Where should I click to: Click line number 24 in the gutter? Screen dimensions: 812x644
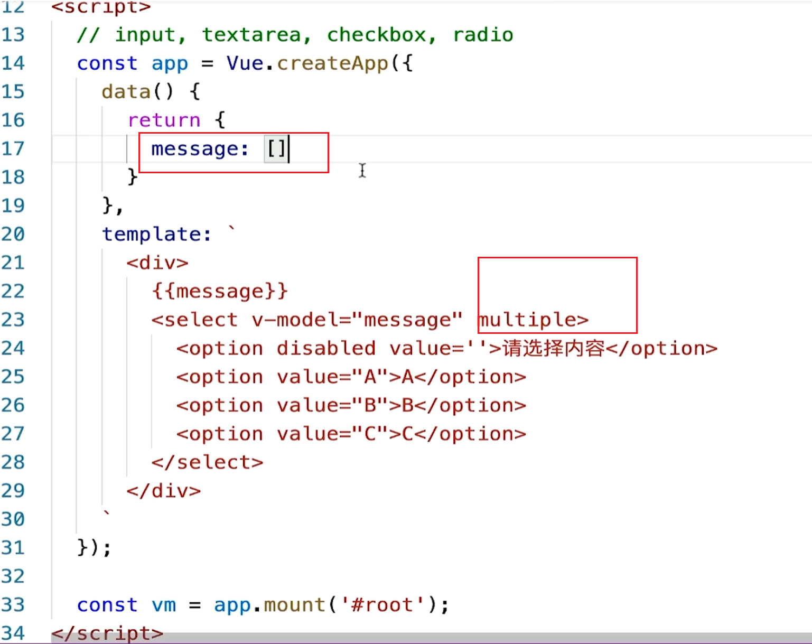coord(13,349)
